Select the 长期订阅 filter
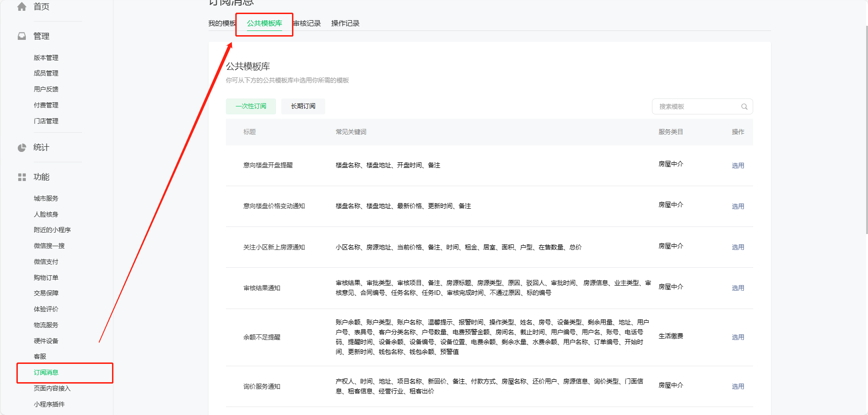 click(303, 106)
